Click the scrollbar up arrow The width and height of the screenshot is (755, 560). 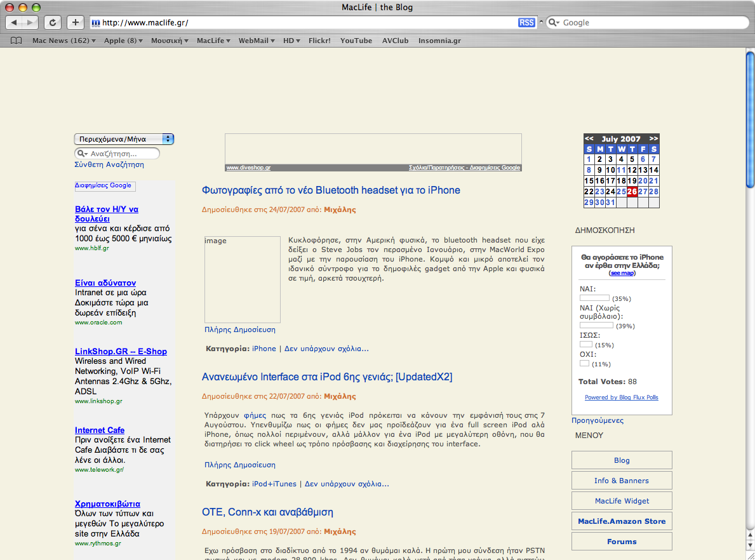[750, 535]
